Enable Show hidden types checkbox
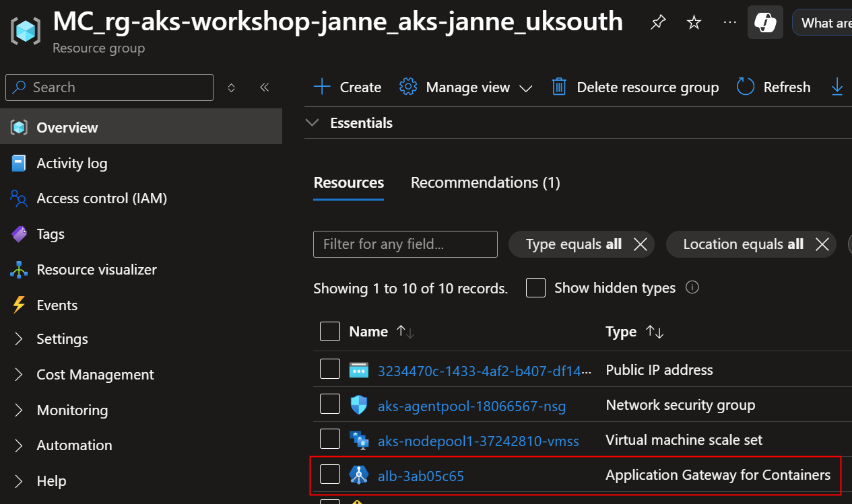 tap(535, 288)
